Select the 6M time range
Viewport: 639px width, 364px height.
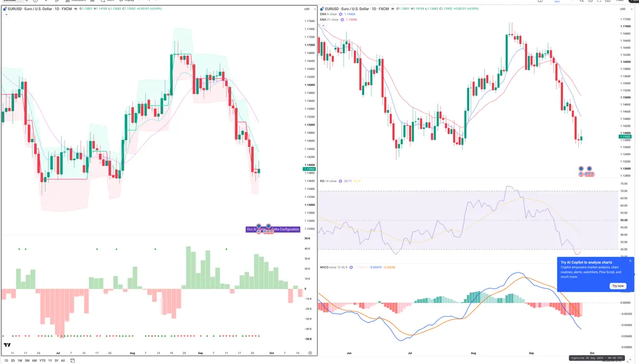(34, 360)
